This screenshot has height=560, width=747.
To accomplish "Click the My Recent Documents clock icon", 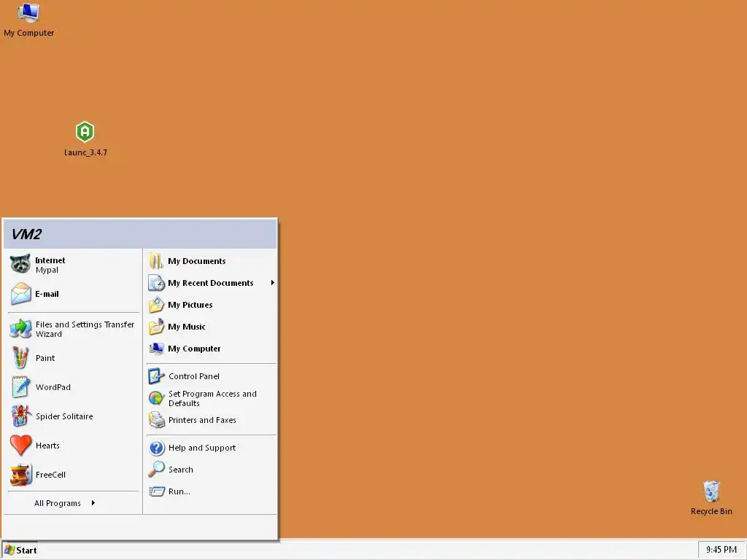I will (x=156, y=283).
